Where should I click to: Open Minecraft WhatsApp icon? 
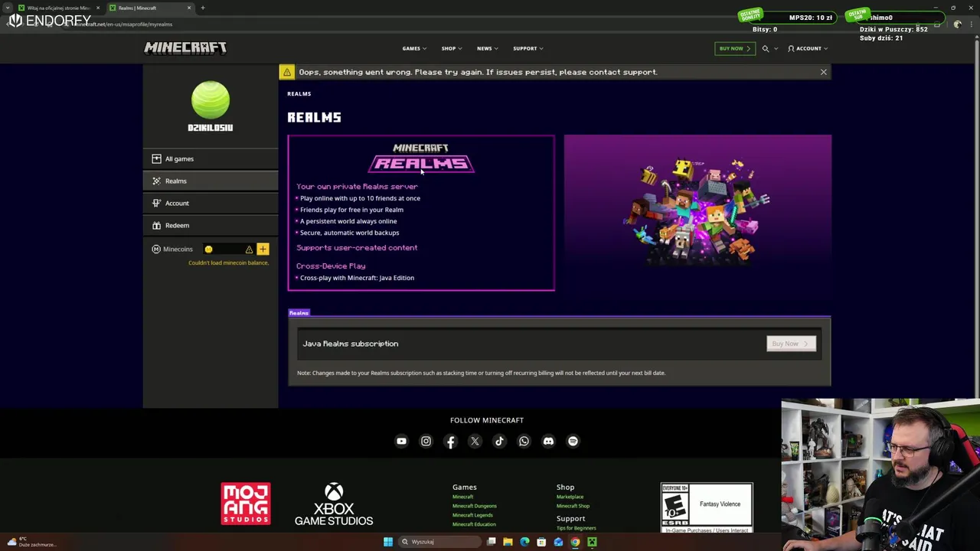[524, 441]
